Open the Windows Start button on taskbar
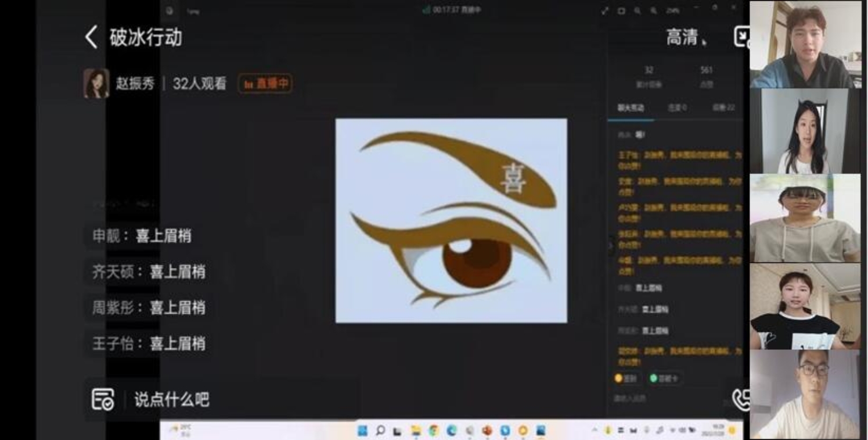 click(x=363, y=431)
